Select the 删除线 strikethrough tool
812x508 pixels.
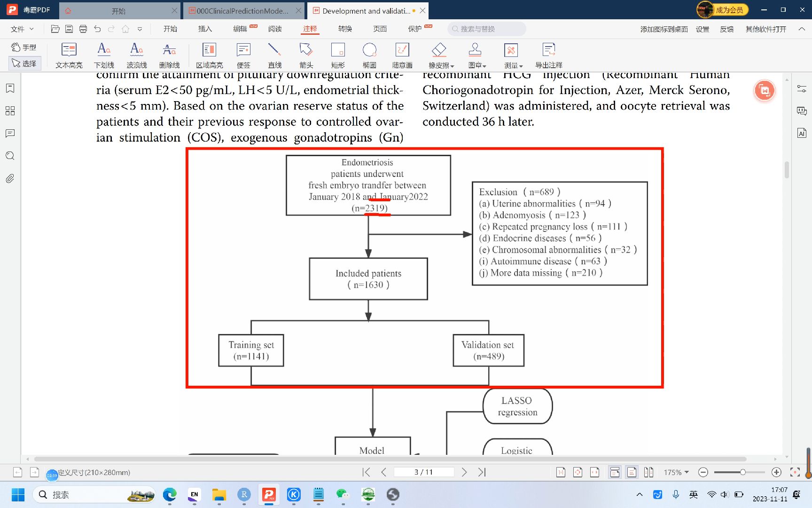170,56
